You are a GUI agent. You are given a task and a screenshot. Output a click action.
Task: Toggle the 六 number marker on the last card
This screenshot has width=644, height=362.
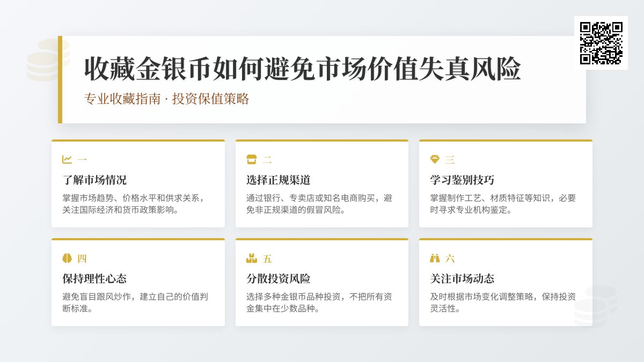(450, 258)
